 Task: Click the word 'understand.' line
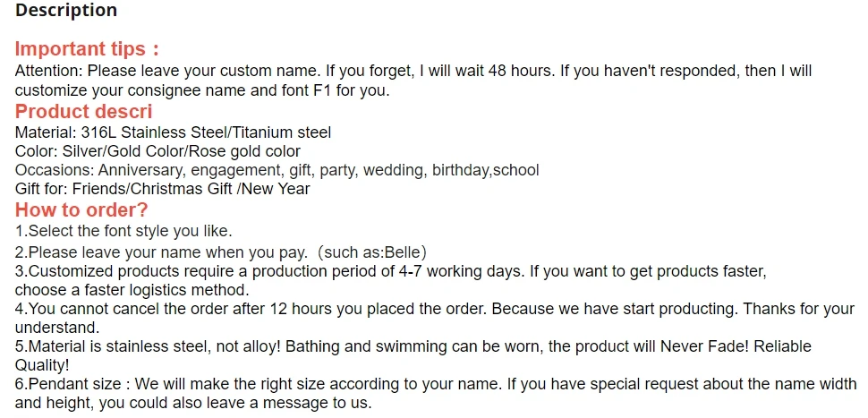[x=57, y=328]
